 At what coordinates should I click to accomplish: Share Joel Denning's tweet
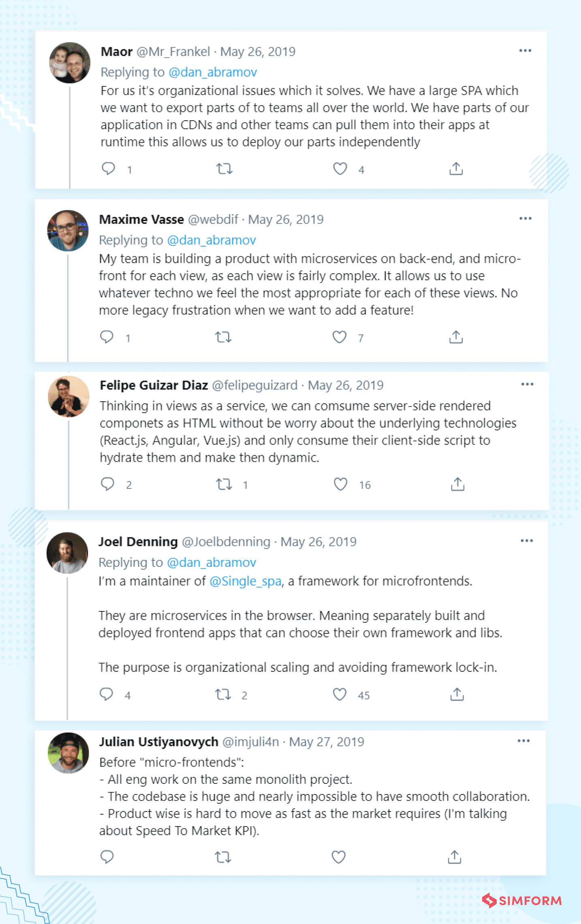point(457,694)
